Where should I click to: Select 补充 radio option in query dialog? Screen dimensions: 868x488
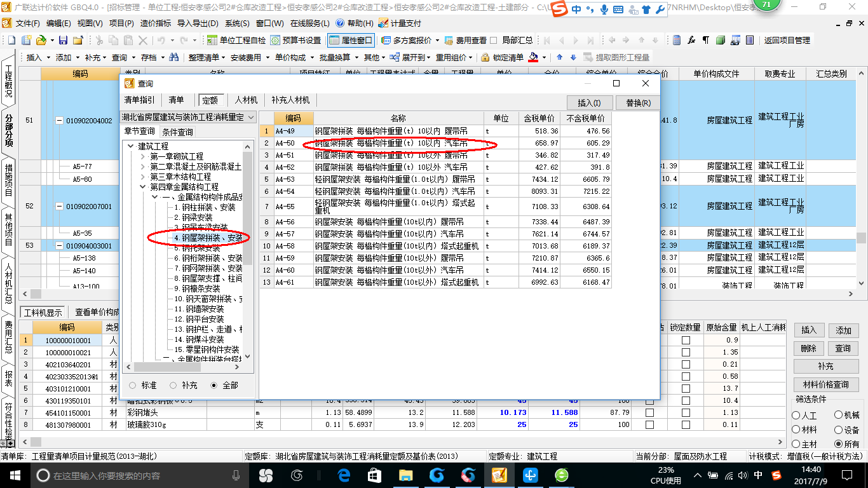point(173,385)
